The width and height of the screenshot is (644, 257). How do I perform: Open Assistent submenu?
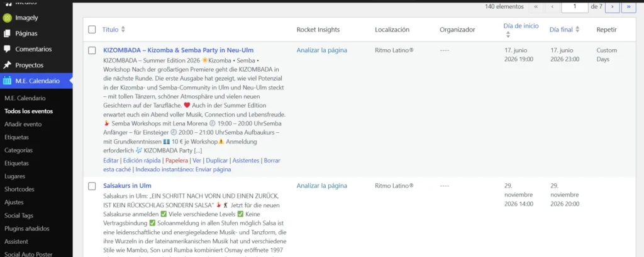click(x=16, y=241)
